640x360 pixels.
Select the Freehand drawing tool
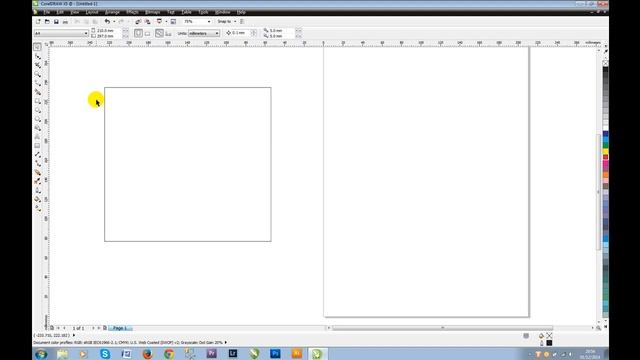pyautogui.click(x=38, y=83)
